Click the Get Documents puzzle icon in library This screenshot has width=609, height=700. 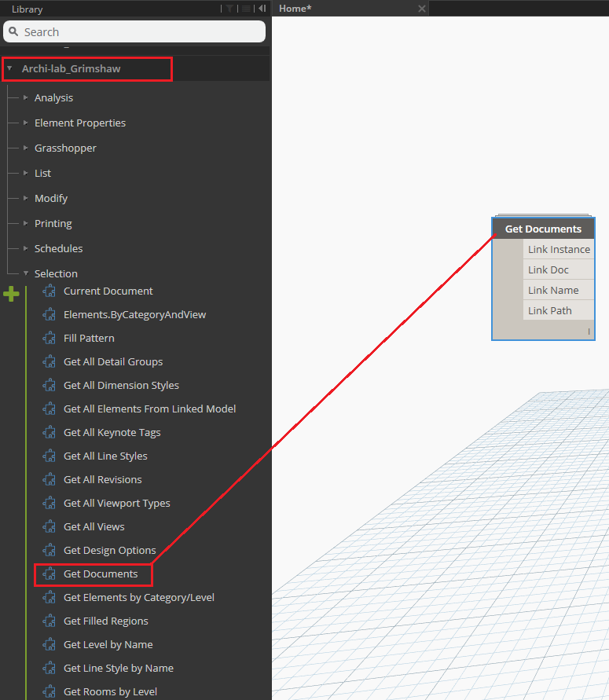coord(49,574)
